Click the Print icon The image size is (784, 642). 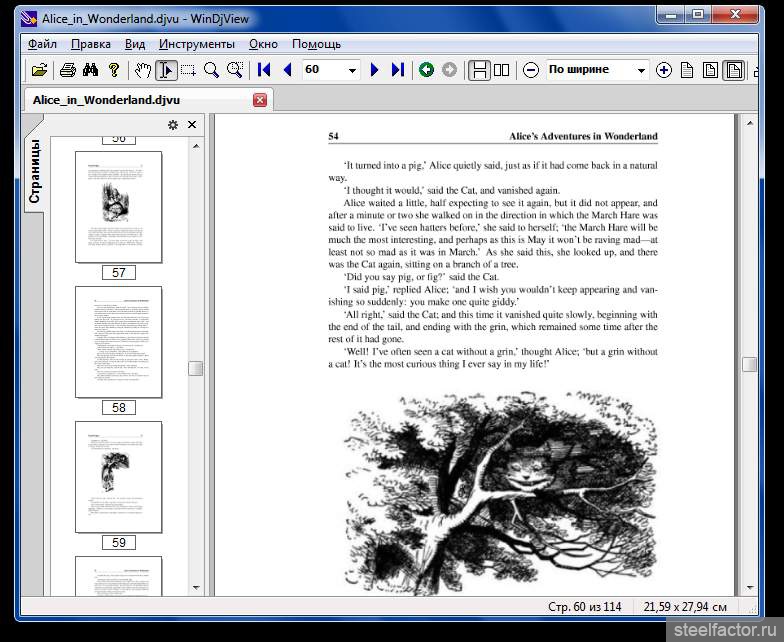click(x=68, y=70)
